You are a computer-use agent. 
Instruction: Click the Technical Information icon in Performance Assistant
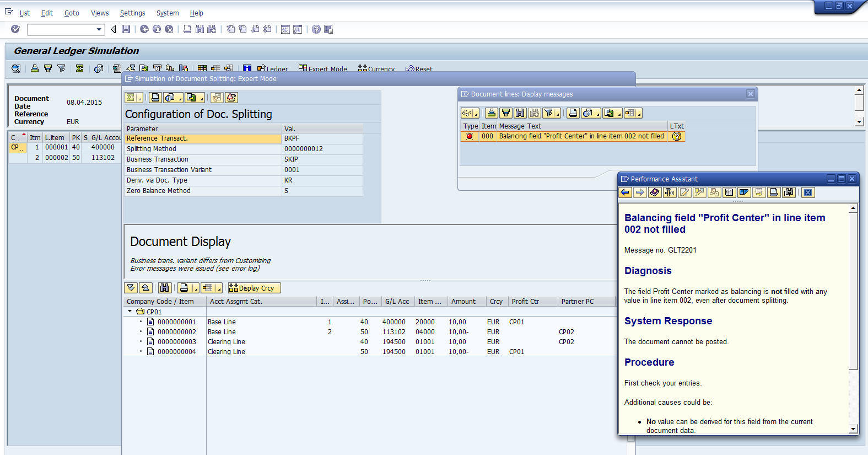coord(670,192)
